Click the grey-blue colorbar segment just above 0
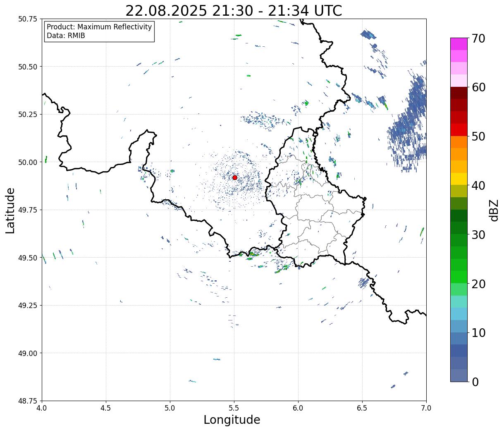 tap(459, 375)
